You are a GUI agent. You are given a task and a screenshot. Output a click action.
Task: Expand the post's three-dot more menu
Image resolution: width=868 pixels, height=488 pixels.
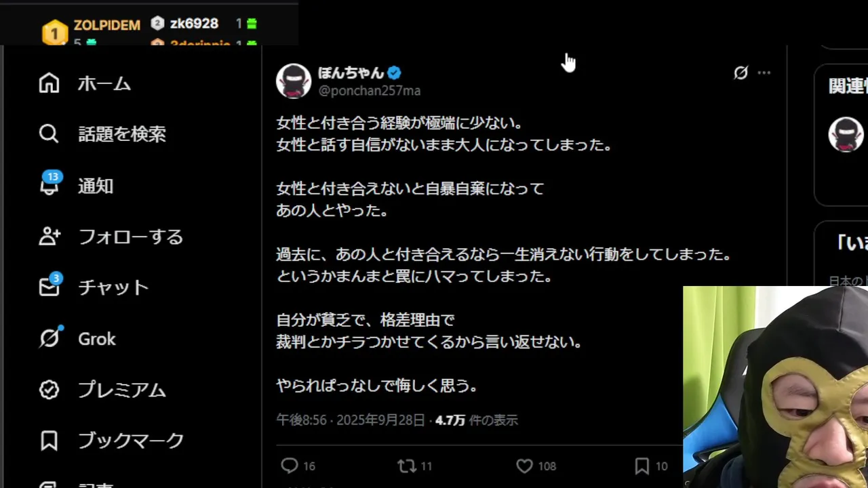(764, 73)
